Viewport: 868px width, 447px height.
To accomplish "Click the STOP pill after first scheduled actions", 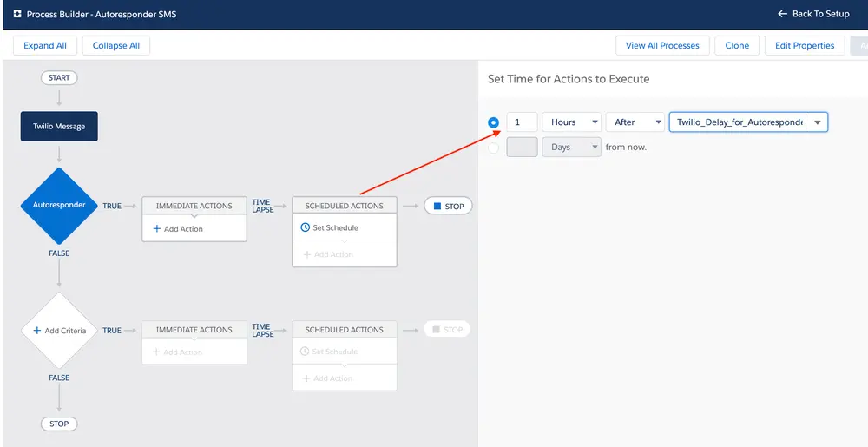I will pos(449,206).
